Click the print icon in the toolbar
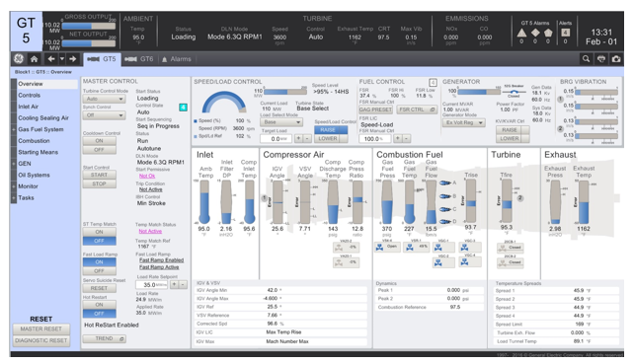The image size is (634, 364). point(601,59)
